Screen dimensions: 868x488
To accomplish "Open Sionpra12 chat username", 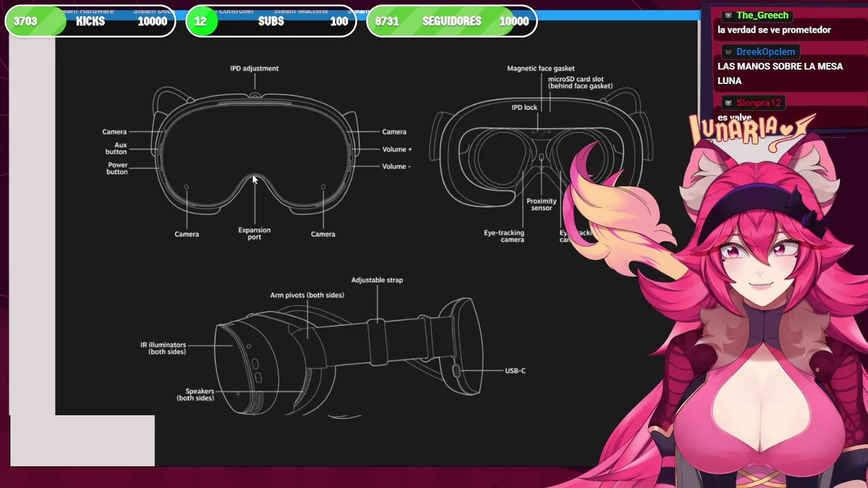I will point(759,103).
